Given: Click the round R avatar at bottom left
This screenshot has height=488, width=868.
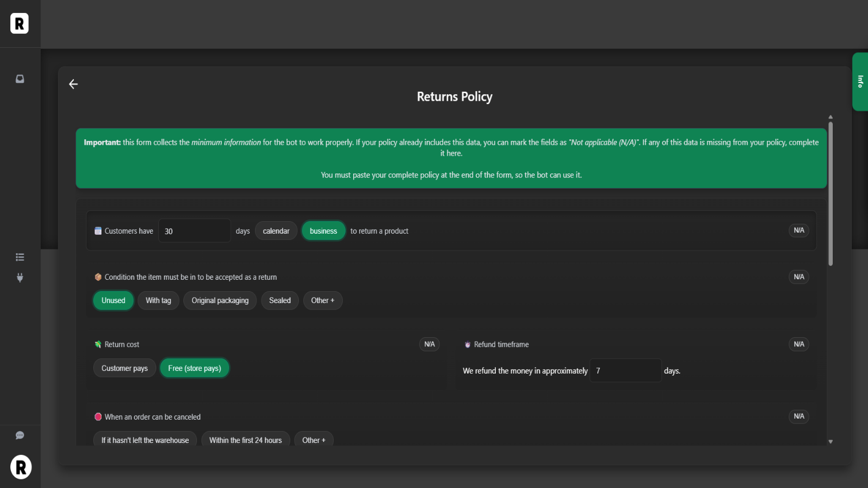Looking at the screenshot, I should point(21,467).
